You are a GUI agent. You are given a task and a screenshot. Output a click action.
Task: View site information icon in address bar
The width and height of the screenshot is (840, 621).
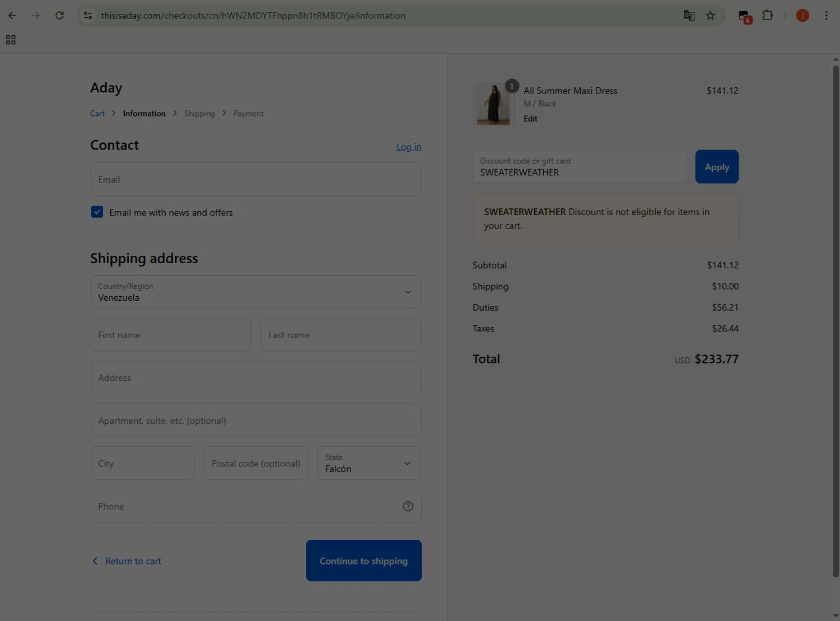point(88,16)
